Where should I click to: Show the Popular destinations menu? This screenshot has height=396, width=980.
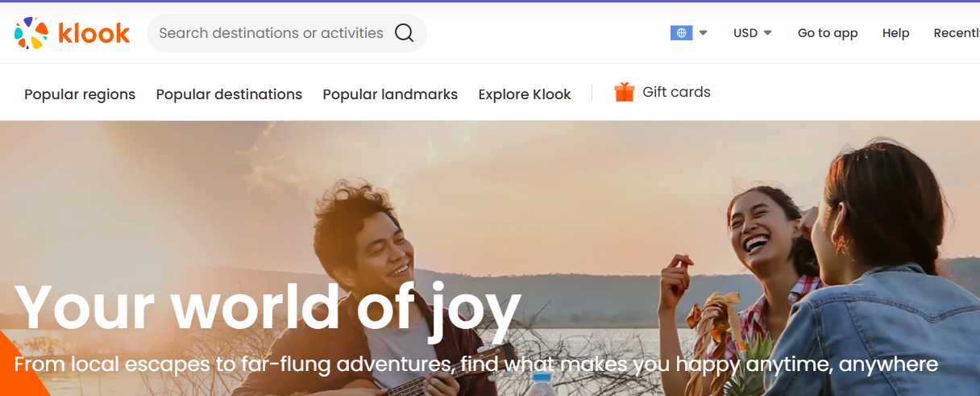tap(229, 94)
